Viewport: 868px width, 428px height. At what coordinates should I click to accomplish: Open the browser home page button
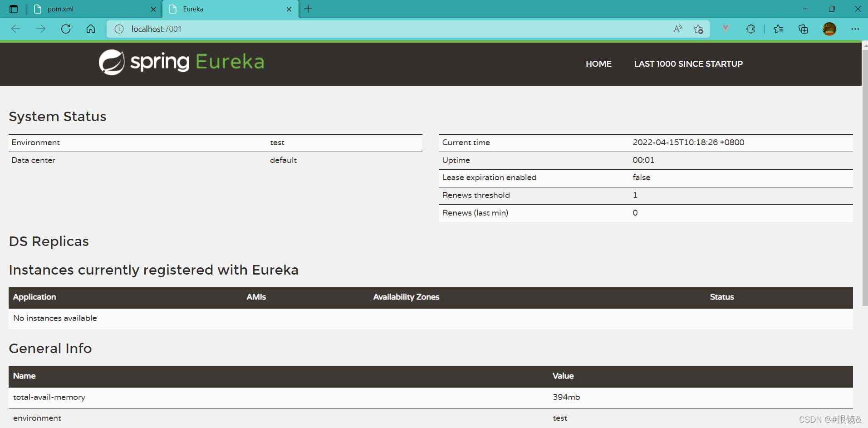(91, 29)
